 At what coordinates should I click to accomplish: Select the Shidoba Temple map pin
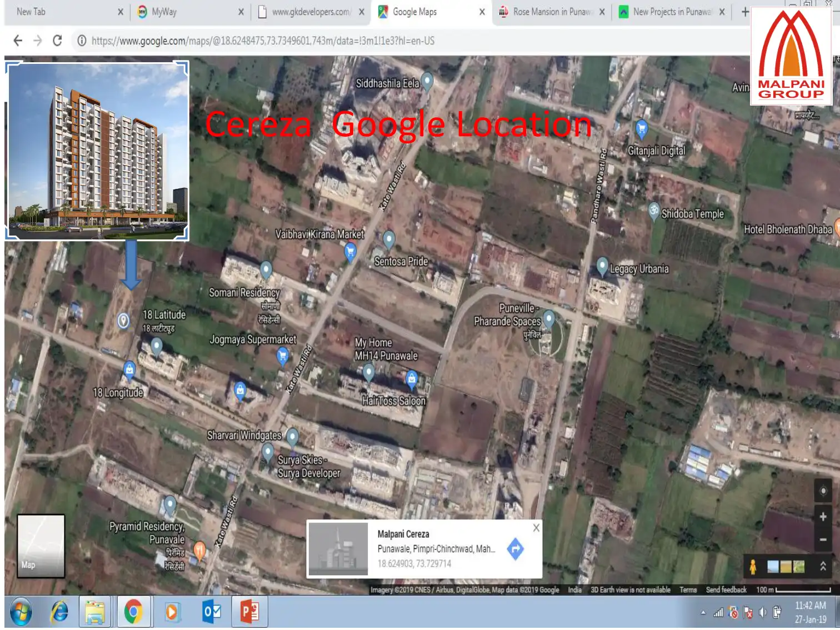click(x=654, y=211)
